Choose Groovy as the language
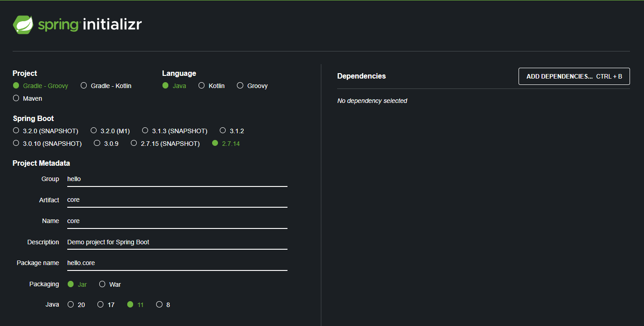This screenshot has height=326, width=644. tap(252, 86)
